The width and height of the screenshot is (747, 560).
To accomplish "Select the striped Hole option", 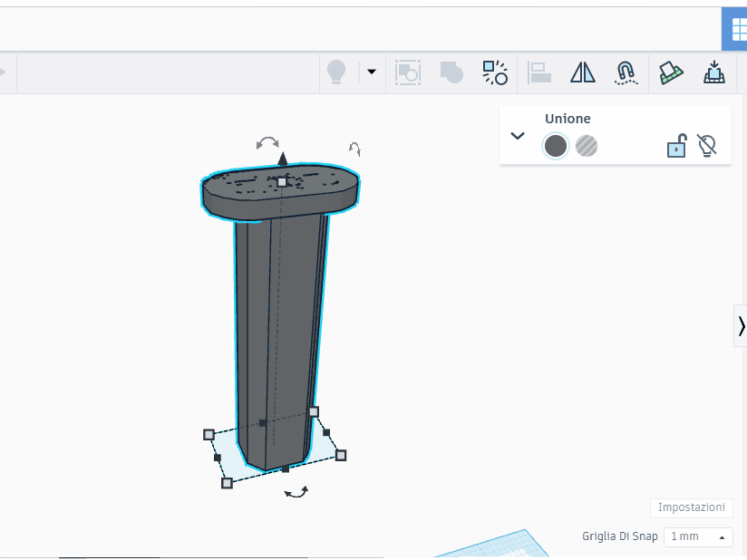I will click(x=587, y=146).
